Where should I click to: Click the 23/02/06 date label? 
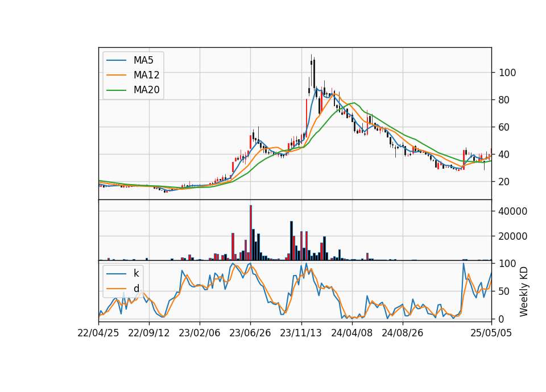click(200, 333)
